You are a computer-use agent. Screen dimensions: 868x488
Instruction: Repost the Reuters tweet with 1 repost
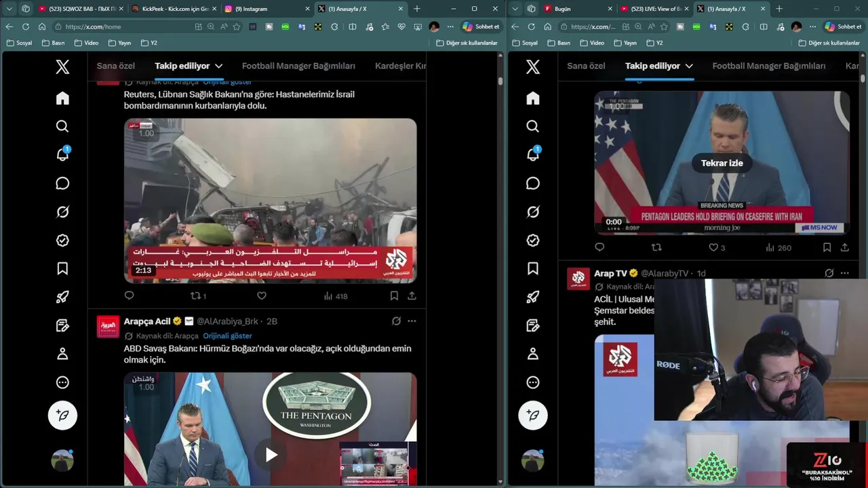point(198,296)
